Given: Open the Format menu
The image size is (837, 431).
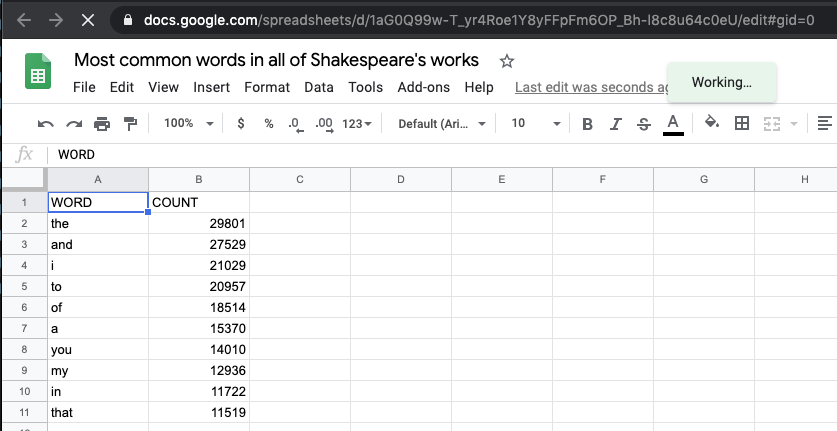Looking at the screenshot, I should (x=267, y=87).
